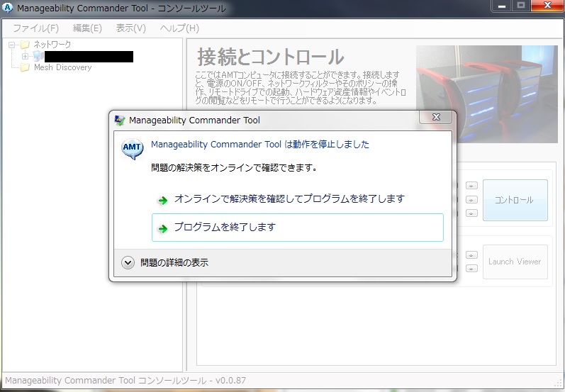
Task: Select the ネットワーク label in the tree
Action: tap(52, 45)
